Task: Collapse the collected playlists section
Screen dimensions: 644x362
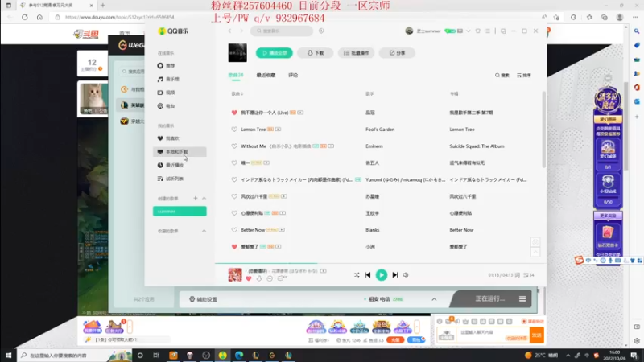Action: click(204, 231)
